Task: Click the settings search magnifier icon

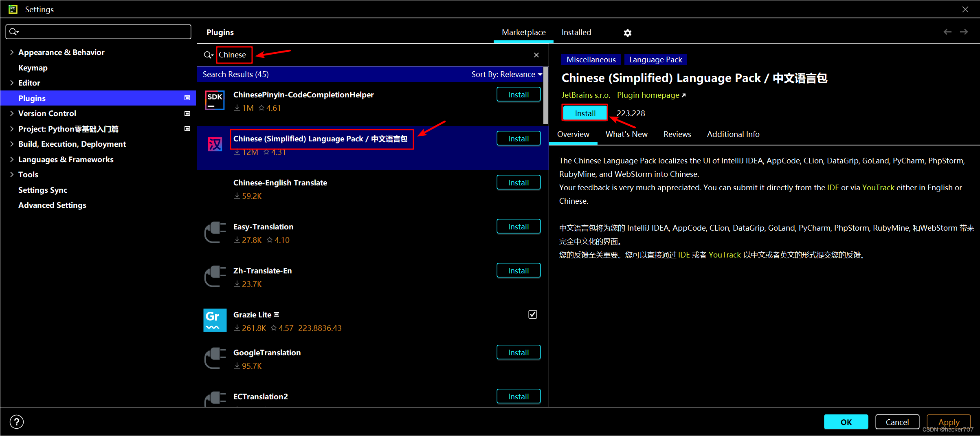Action: (x=14, y=32)
